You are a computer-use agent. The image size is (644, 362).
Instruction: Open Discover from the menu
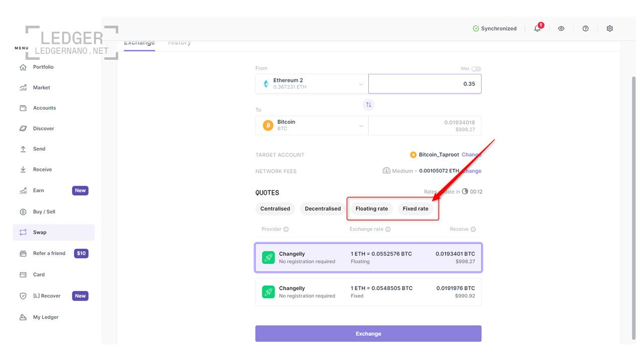click(x=44, y=129)
